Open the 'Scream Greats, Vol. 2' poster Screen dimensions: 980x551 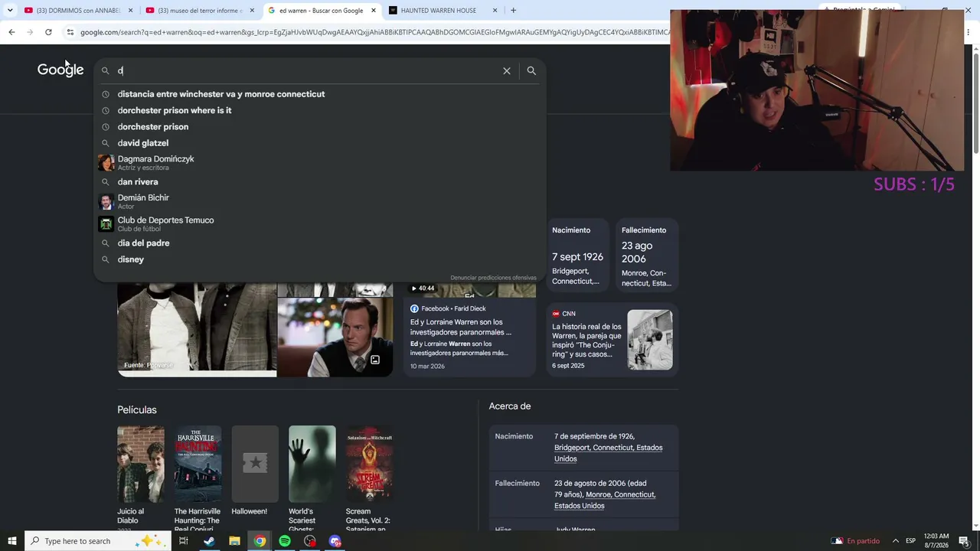point(369,464)
